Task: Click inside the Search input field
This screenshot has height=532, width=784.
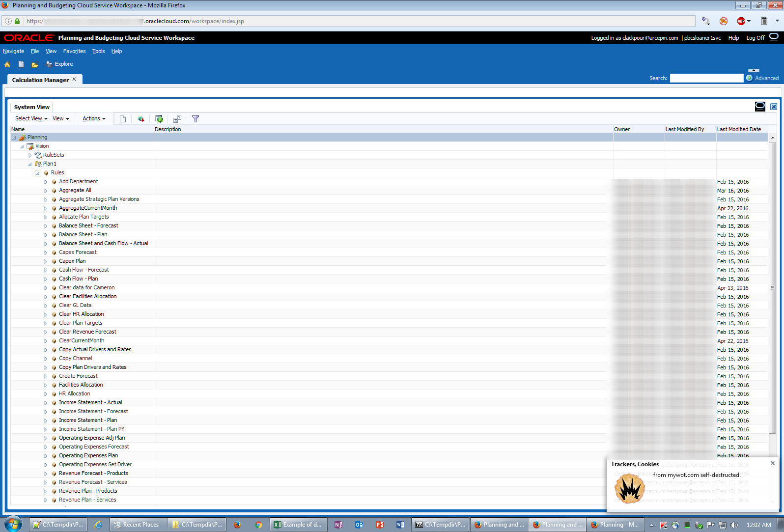Action: click(x=706, y=78)
